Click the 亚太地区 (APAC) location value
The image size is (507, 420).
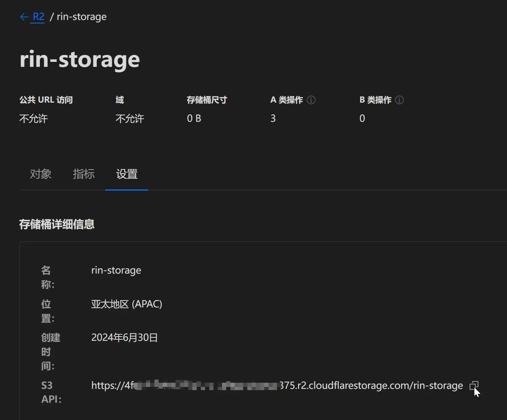[x=127, y=304]
